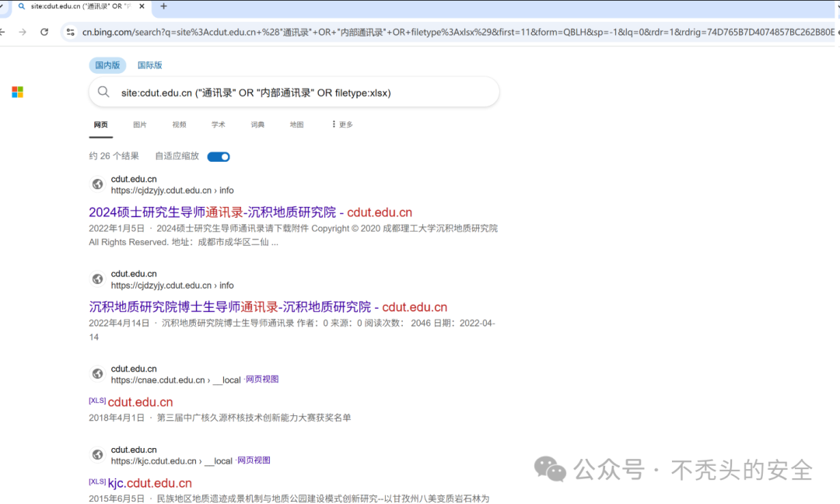Switch to 国内版 search
Image resolution: width=840 pixels, height=504 pixels.
tap(107, 65)
